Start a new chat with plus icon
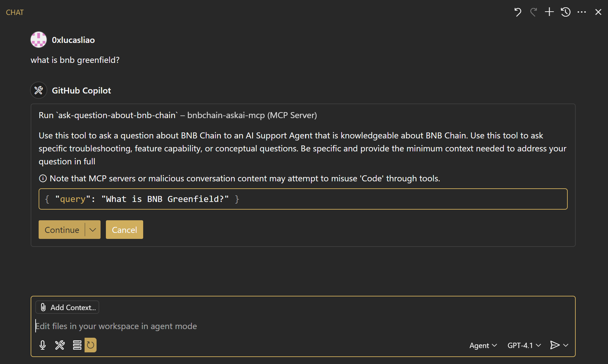 pos(549,12)
